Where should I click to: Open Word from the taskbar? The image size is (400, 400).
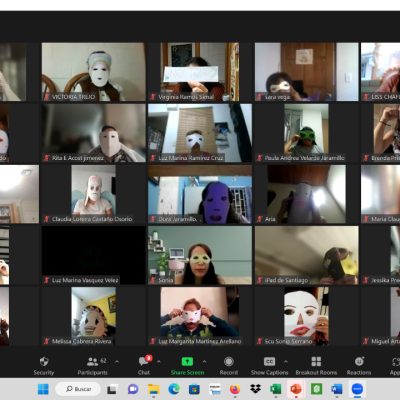pyautogui.click(x=337, y=389)
